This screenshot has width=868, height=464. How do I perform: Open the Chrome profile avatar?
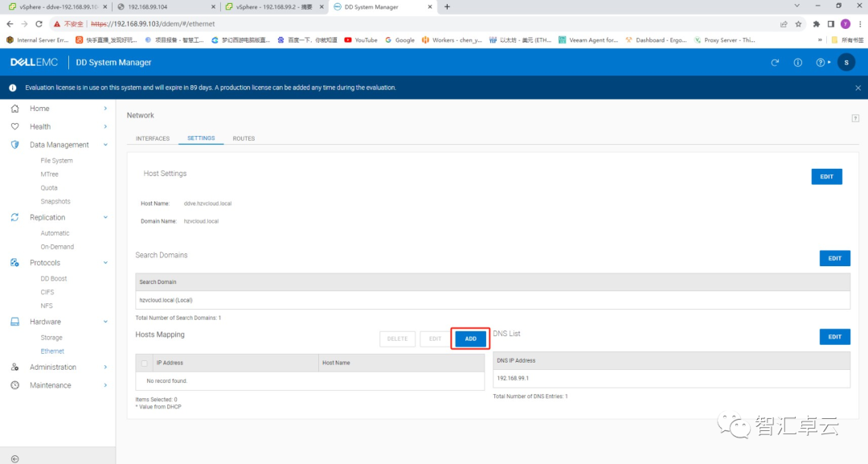(x=845, y=24)
